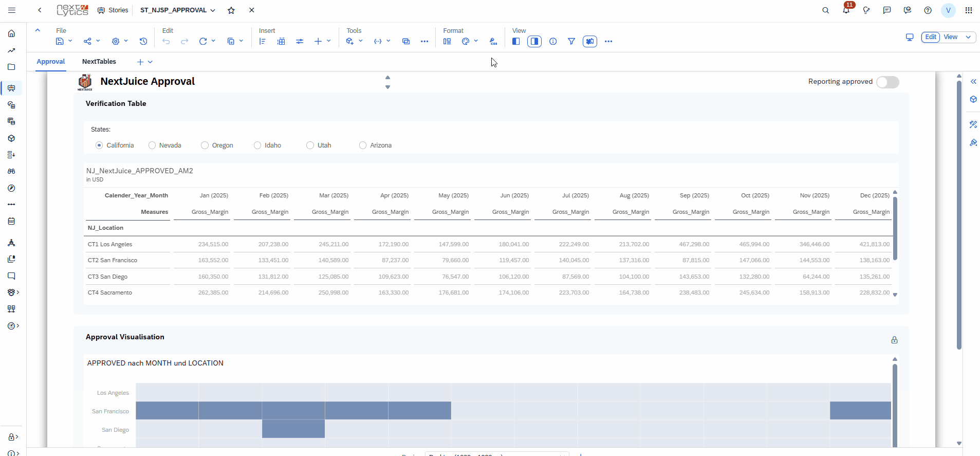Select the Arizona state radio button

pyautogui.click(x=363, y=145)
